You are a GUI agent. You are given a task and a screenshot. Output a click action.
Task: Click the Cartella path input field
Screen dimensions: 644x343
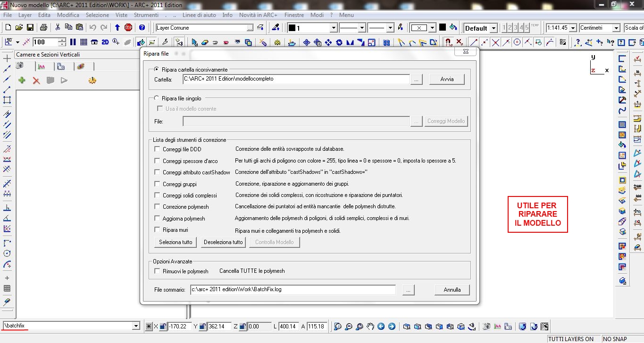[x=296, y=79]
